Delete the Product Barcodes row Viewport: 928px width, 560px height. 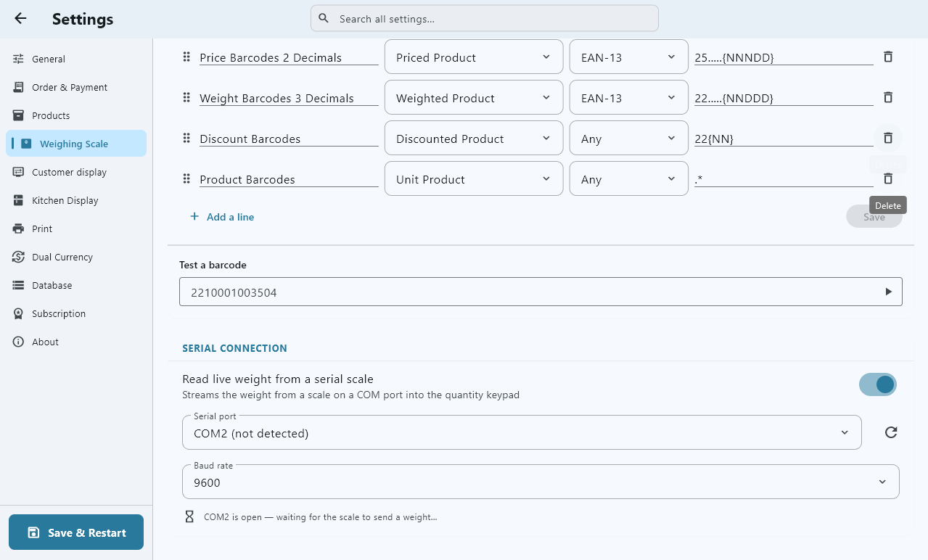(888, 178)
